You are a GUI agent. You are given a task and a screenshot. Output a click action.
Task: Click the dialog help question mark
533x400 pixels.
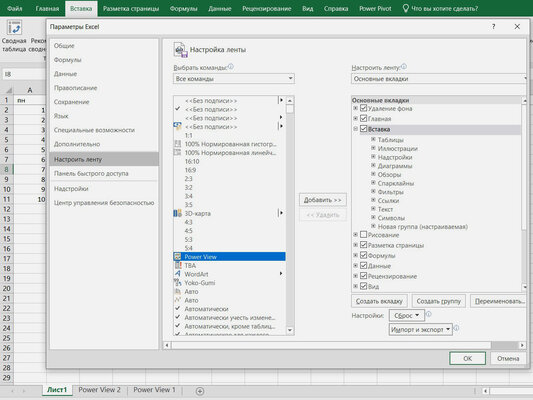click(493, 27)
